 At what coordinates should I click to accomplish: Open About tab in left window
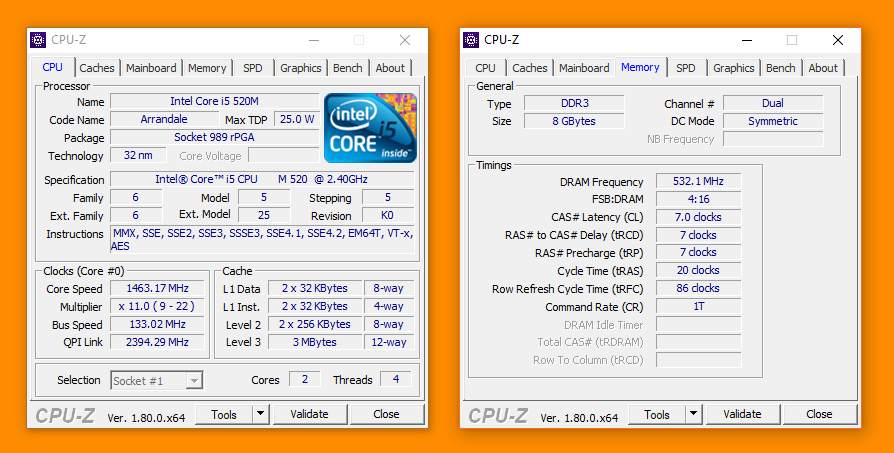point(390,68)
